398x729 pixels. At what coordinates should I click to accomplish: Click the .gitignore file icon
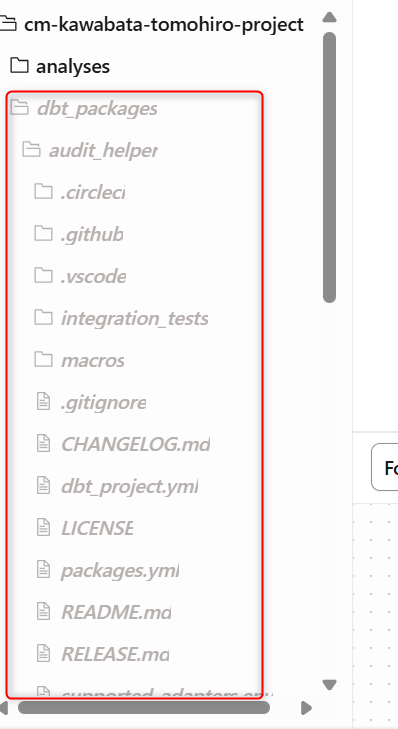(43, 401)
